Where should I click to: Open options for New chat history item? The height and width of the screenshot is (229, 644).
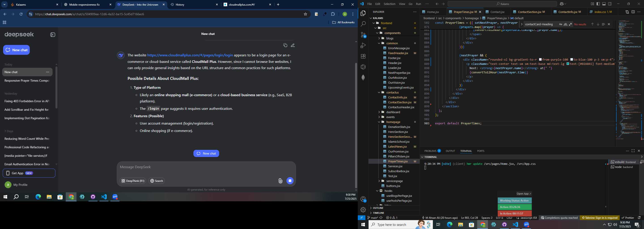(x=47, y=72)
